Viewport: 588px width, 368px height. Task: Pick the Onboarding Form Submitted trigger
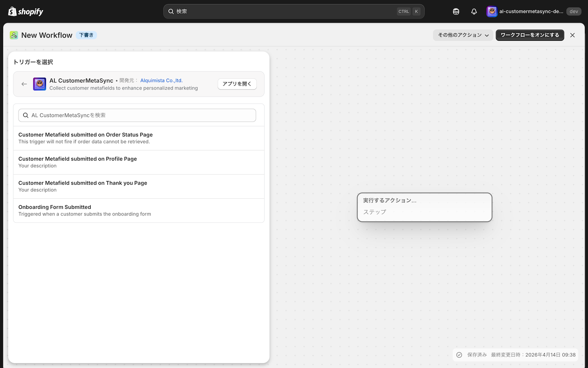tap(139, 211)
